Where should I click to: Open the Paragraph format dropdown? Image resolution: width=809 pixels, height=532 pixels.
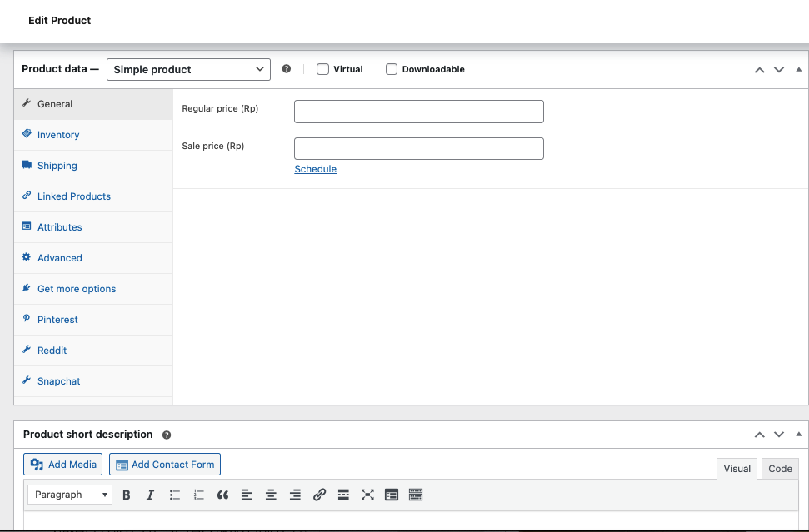pos(70,495)
